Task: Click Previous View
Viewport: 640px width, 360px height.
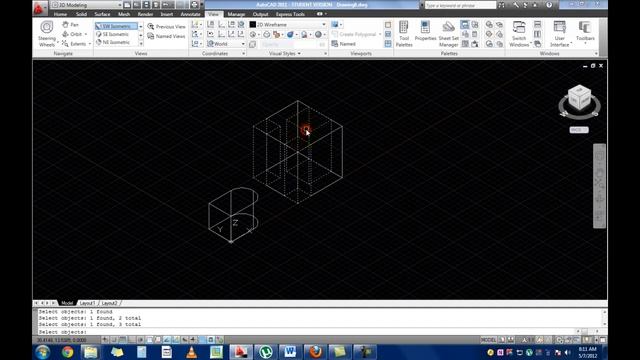Action: click(x=166, y=27)
